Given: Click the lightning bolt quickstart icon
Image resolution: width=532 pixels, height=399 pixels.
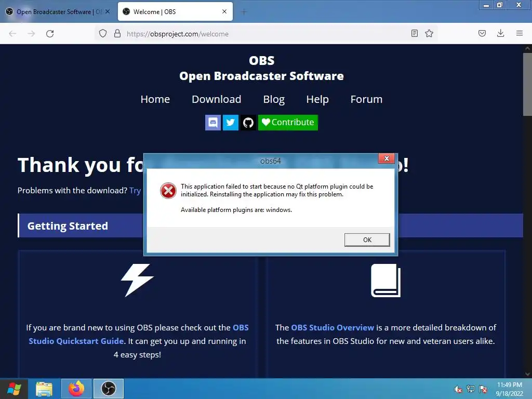Looking at the screenshot, I should 137,280.
